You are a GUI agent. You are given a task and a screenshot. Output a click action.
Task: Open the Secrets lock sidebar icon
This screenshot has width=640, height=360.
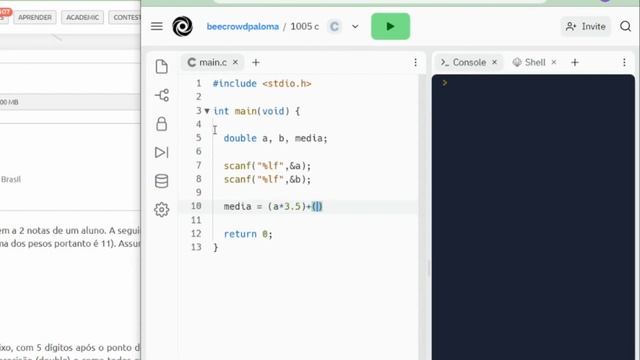162,124
